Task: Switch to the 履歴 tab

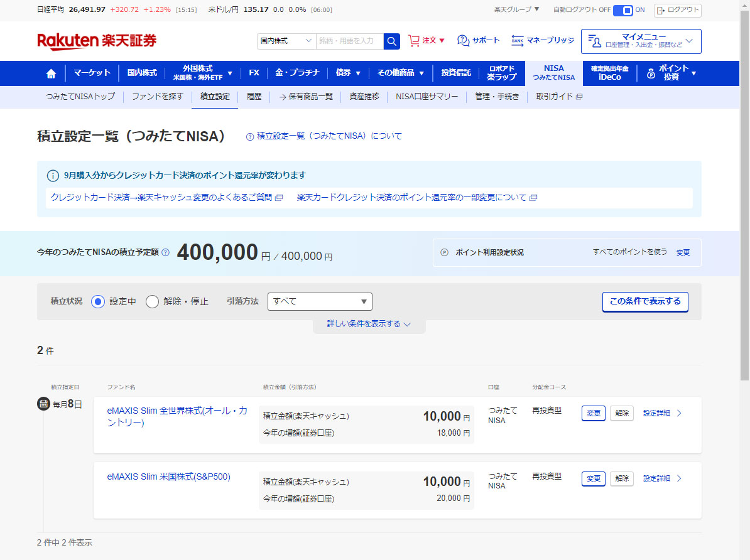Action: 254,97
